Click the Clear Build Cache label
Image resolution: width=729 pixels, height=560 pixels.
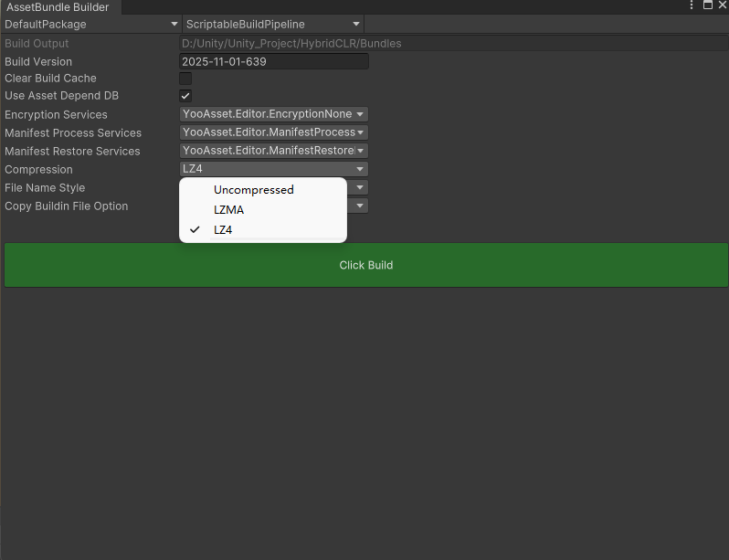point(50,79)
